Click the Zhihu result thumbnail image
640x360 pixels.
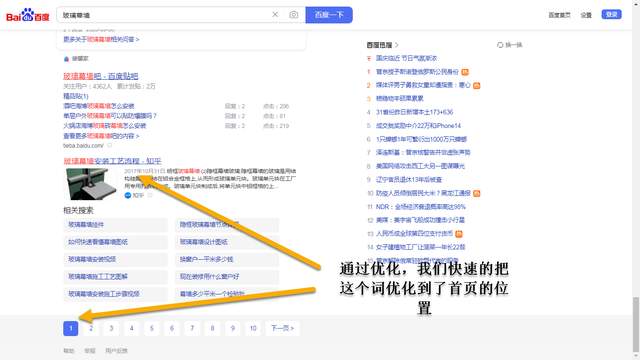tap(91, 184)
